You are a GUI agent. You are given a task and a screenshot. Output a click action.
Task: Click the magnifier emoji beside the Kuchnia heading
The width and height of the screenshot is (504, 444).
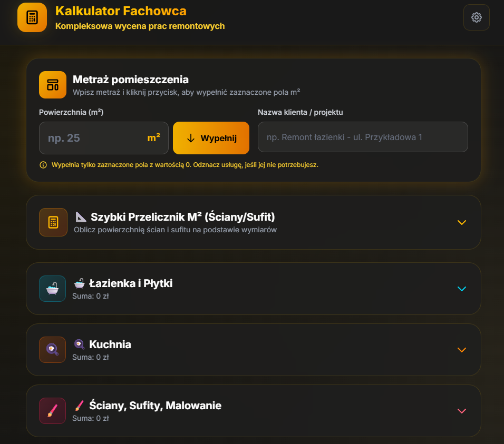[80, 344]
